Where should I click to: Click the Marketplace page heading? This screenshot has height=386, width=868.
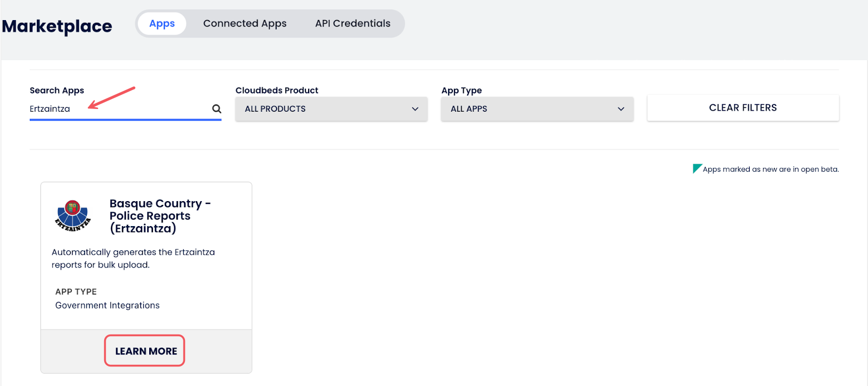point(57,26)
